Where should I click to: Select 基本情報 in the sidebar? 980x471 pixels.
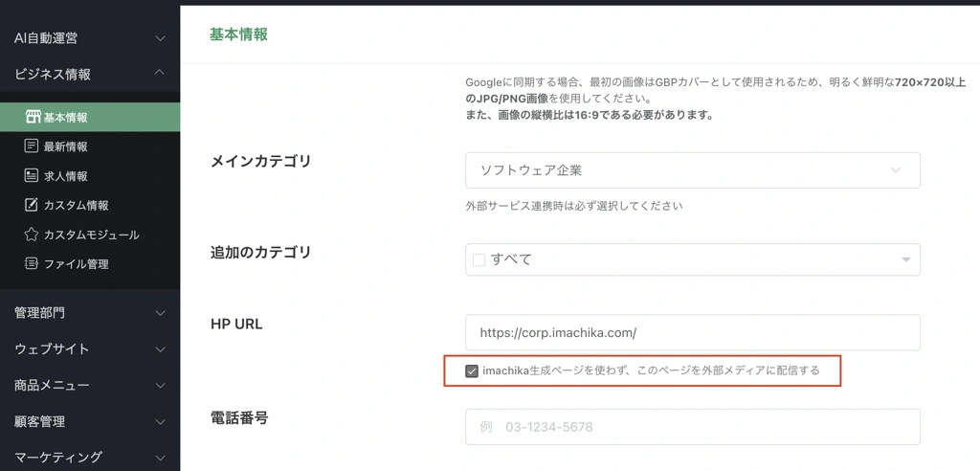pos(90,117)
